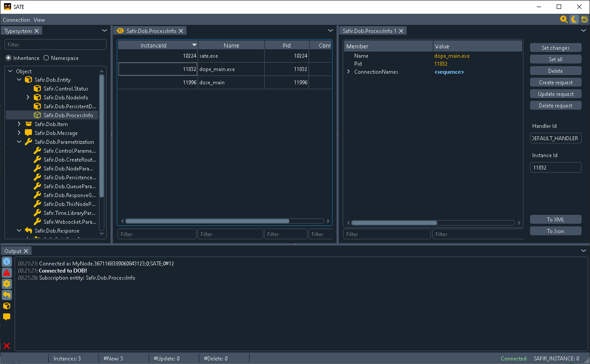Click the To XML button
590x364 pixels.
coord(555,219)
